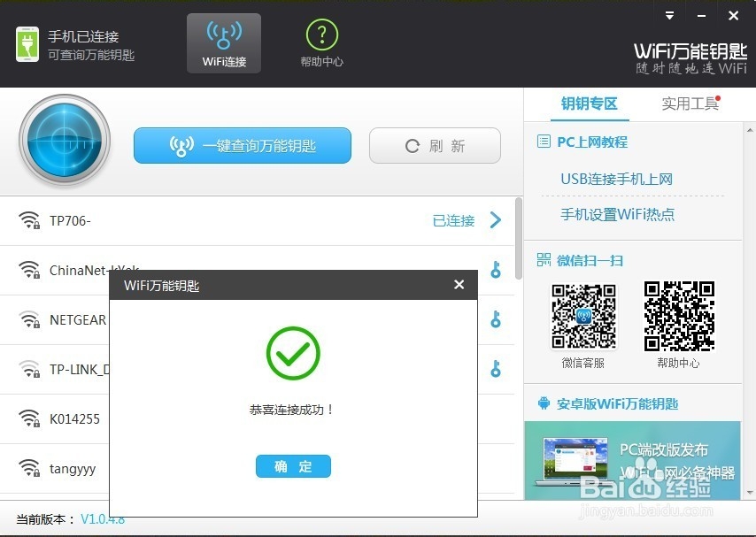Open 手机设置WiFi热点 tutorial link
The height and width of the screenshot is (537, 756).
point(618,214)
